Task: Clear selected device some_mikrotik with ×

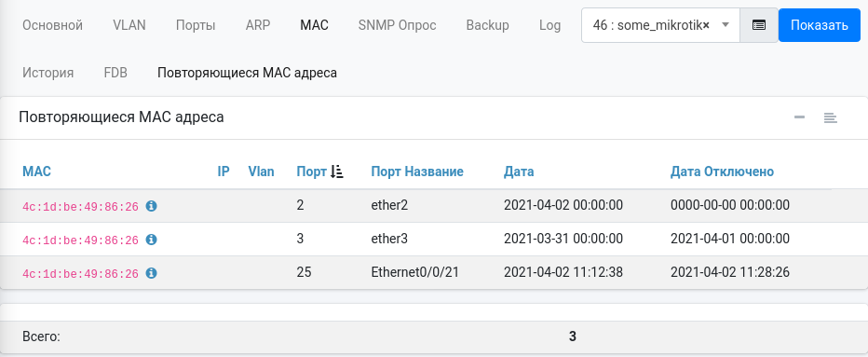Action: tap(706, 25)
